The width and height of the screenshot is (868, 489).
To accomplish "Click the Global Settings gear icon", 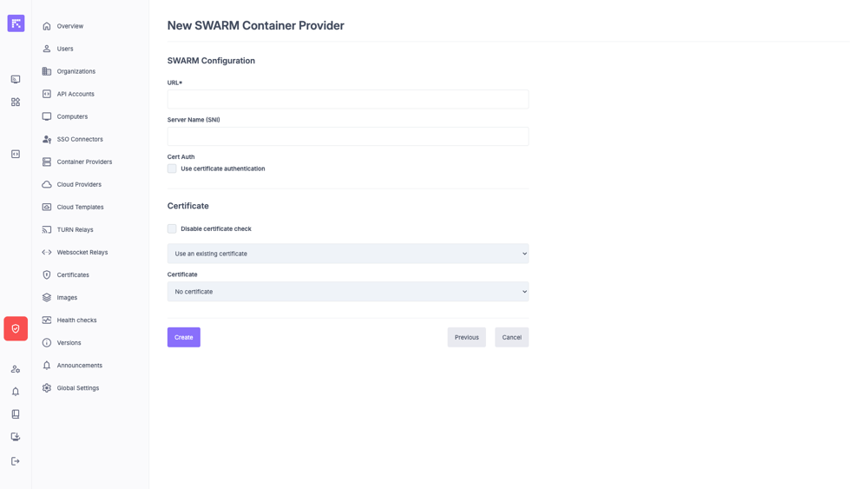I will pos(47,388).
